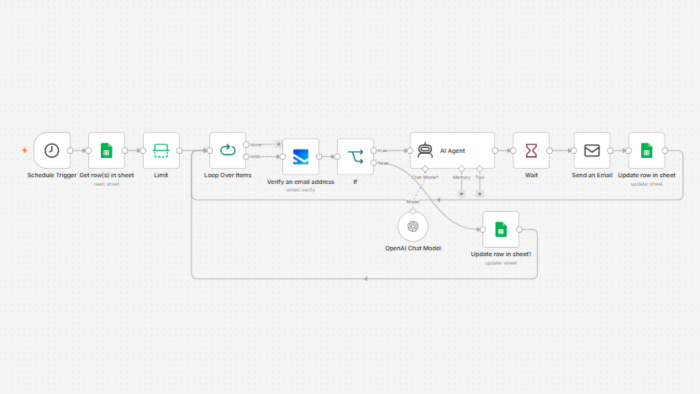Click the Loop Over Items loop output handle
Screen dimensions: 700x394
coord(246,157)
